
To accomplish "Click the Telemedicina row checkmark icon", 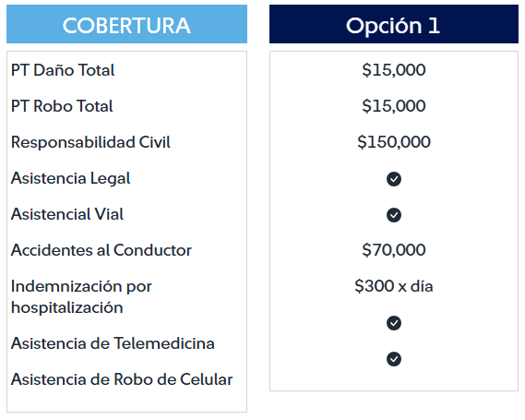I will click(394, 323).
